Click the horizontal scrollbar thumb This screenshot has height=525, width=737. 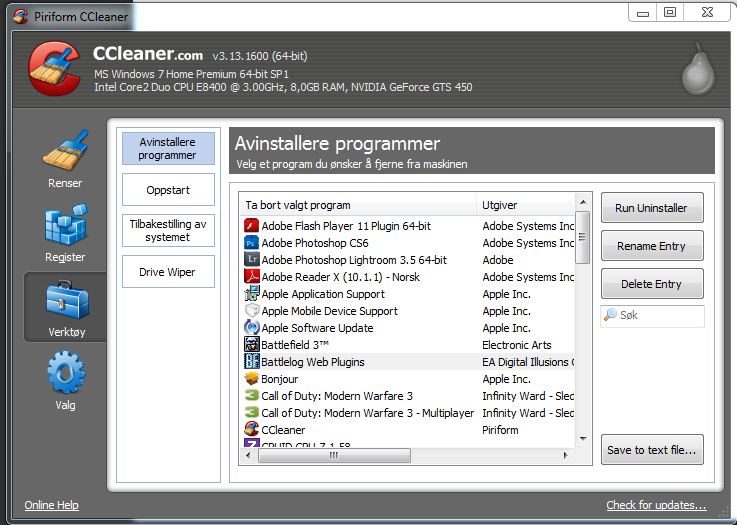tap(334, 455)
